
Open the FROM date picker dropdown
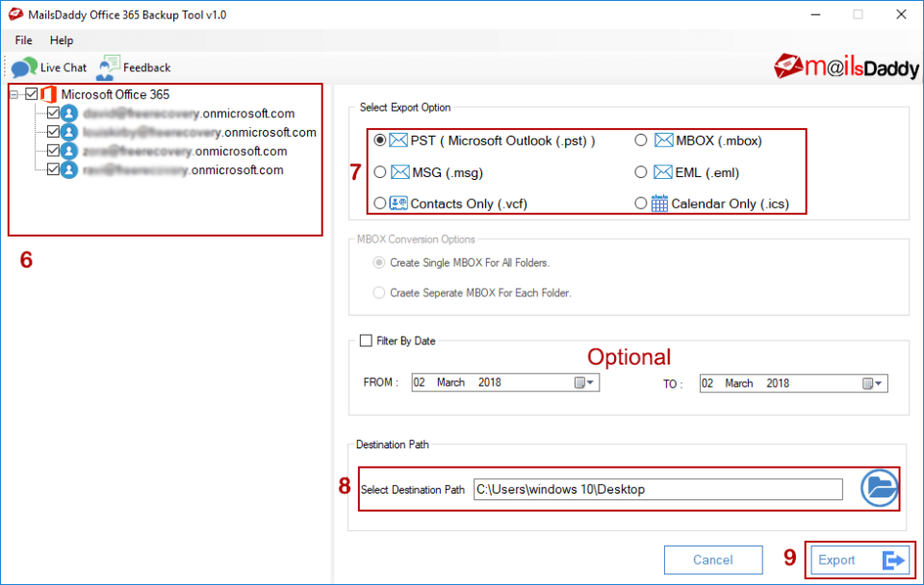(x=589, y=382)
